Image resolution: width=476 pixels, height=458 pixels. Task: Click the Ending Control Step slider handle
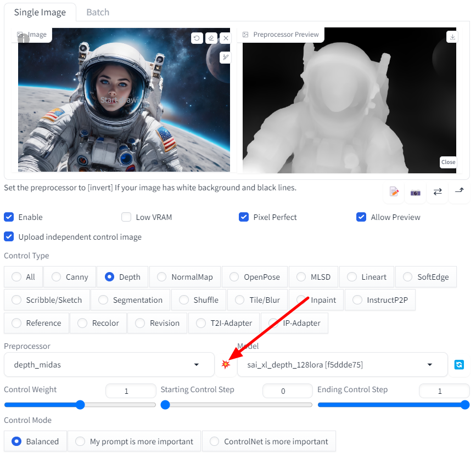coord(465,405)
